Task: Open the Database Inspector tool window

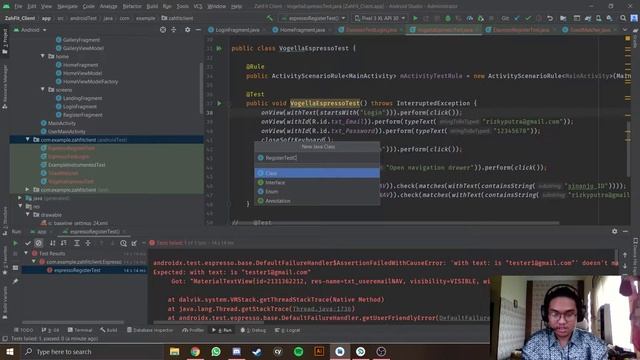Action: [150, 330]
